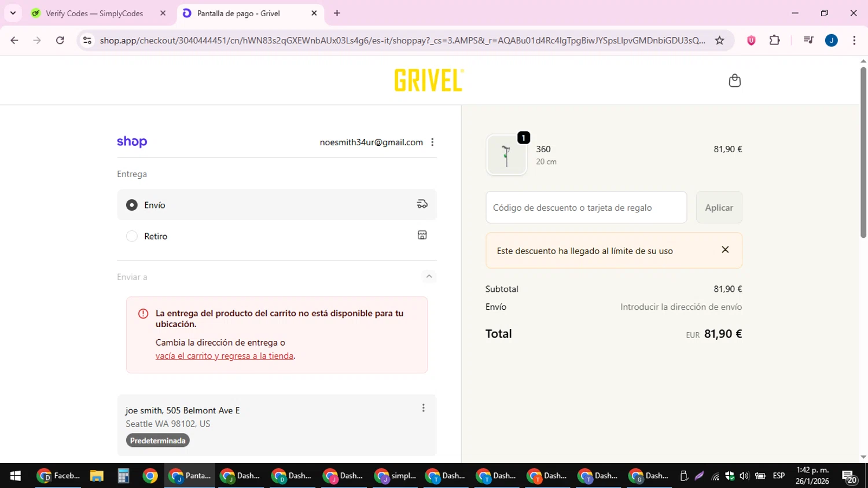Dismiss the discount limit warning message

[725, 249]
